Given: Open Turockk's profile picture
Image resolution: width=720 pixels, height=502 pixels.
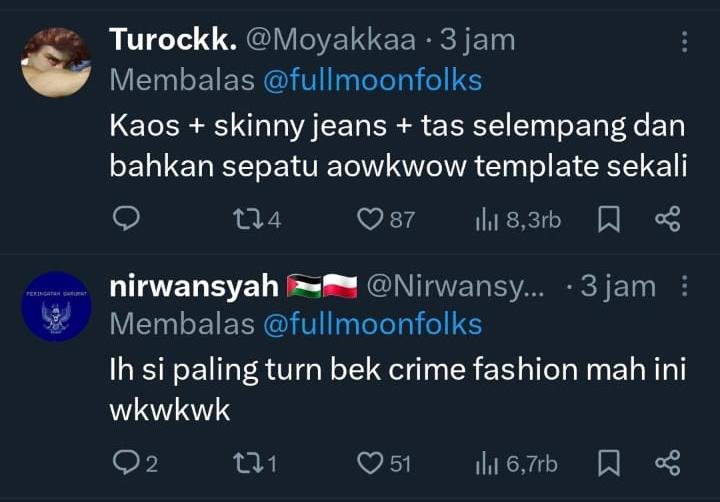Looking at the screenshot, I should point(56,62).
